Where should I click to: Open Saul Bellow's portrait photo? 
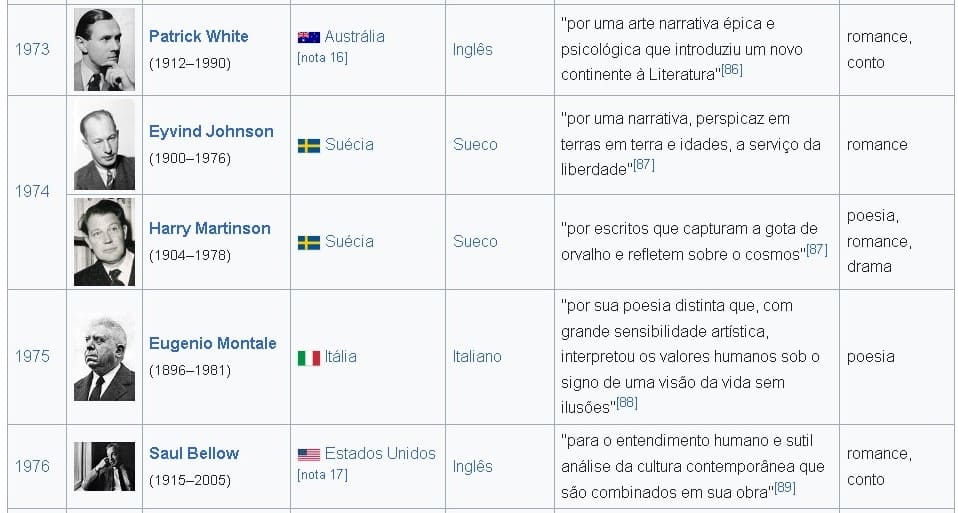pyautogui.click(x=104, y=466)
